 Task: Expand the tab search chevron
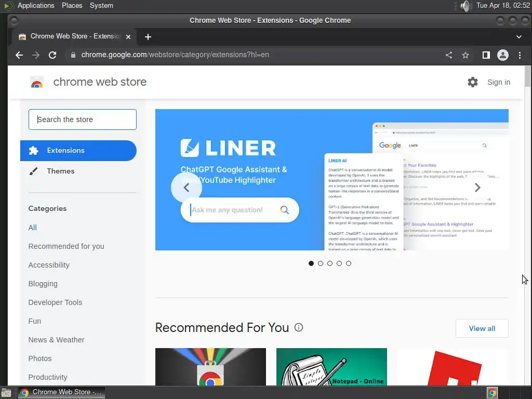coord(519,37)
